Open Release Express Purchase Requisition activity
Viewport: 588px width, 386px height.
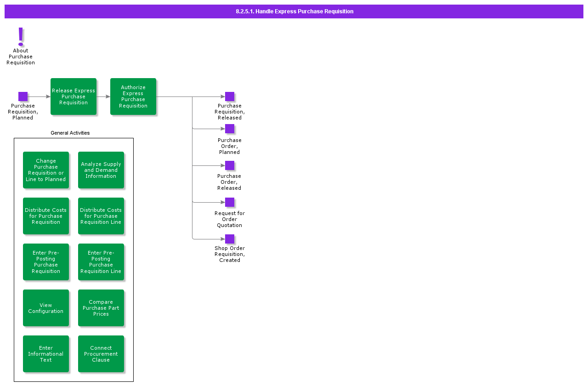pos(73,96)
